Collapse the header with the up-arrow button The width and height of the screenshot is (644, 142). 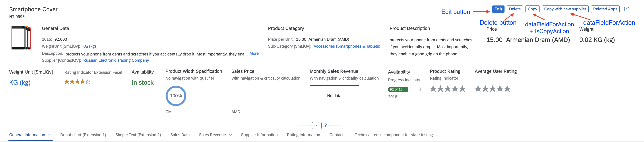click(315, 125)
